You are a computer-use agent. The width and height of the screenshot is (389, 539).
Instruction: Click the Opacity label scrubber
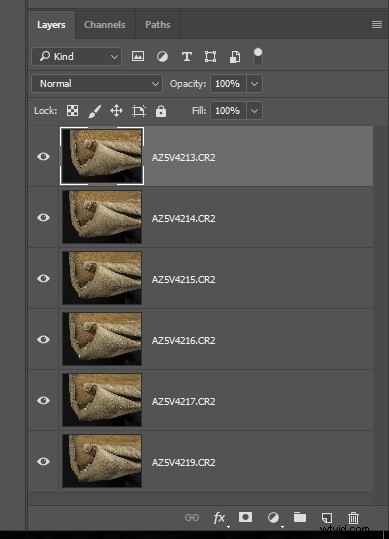pos(188,84)
